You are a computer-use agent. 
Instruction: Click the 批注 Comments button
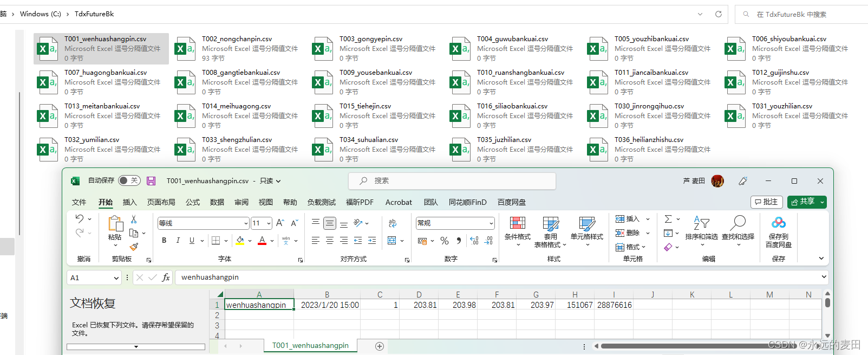766,202
